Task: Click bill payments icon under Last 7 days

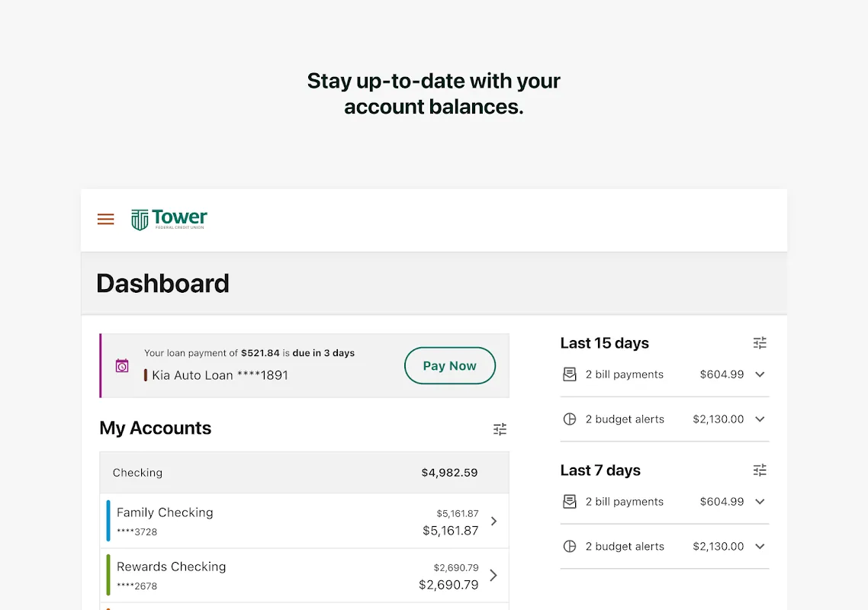Action: point(569,502)
